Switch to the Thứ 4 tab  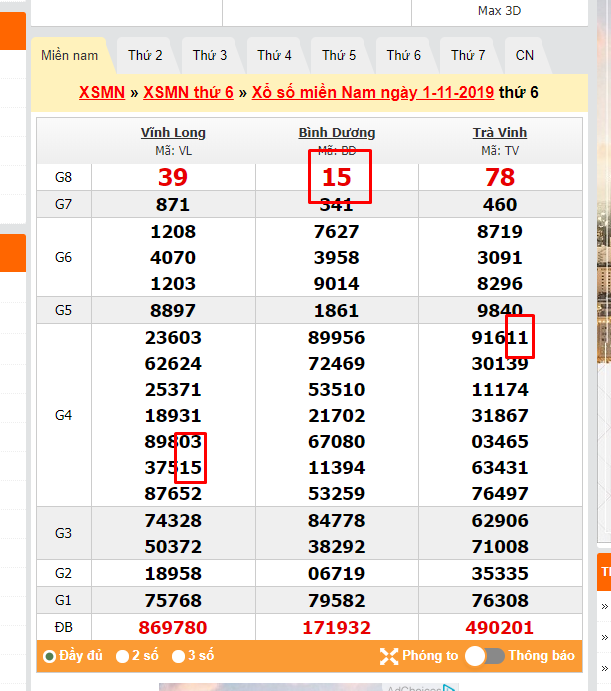point(274,56)
